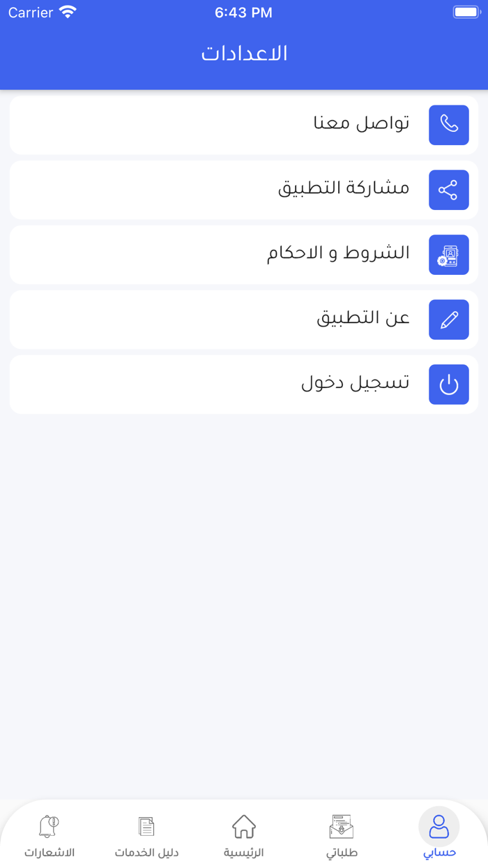488x868 pixels.
Task: Tap the power icon beside تسجيل دخول
Action: click(448, 384)
